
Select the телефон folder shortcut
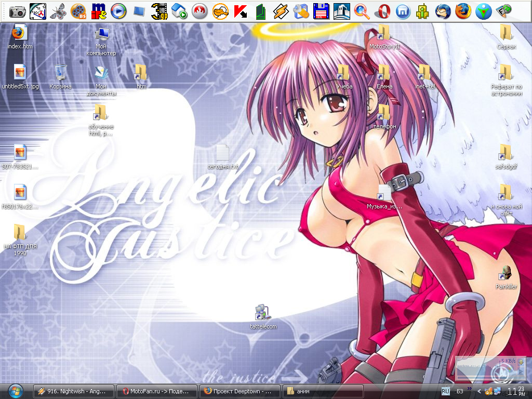[x=384, y=117]
